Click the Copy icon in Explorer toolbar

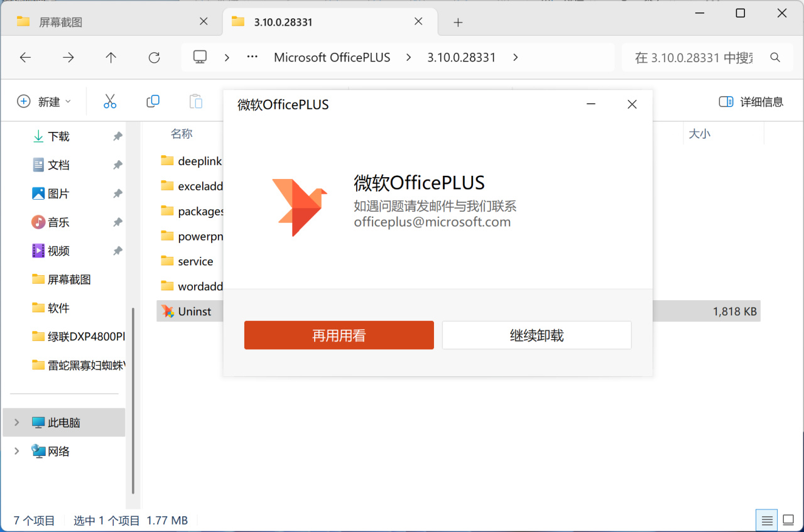coord(153,101)
